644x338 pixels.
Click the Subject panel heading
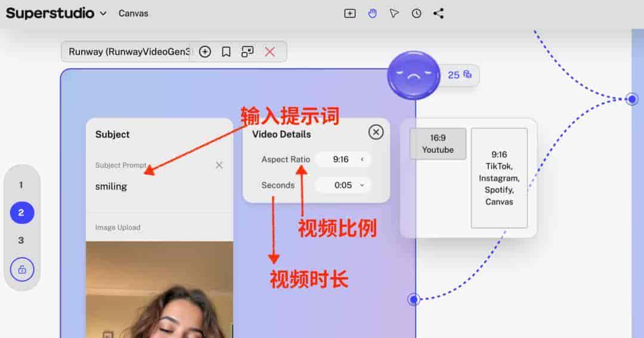[112, 134]
